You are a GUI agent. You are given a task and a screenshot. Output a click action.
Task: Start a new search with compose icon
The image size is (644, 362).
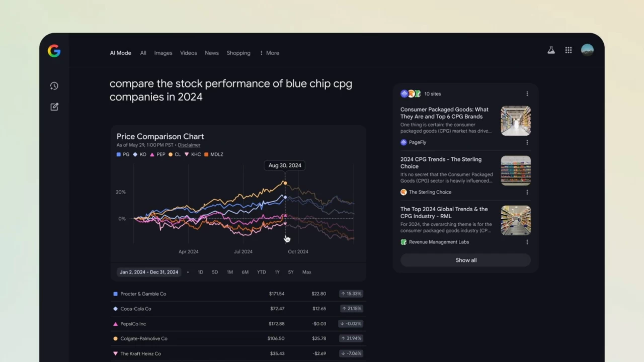[54, 107]
